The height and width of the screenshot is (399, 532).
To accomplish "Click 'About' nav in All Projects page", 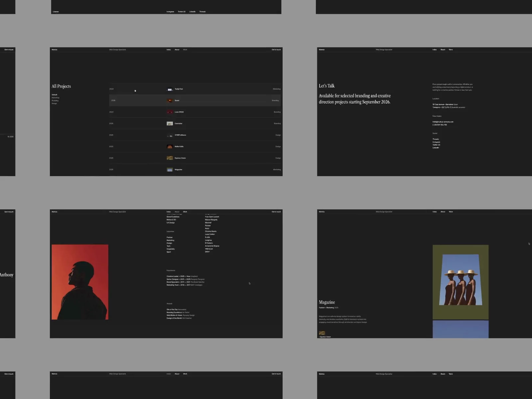I will click(x=177, y=50).
